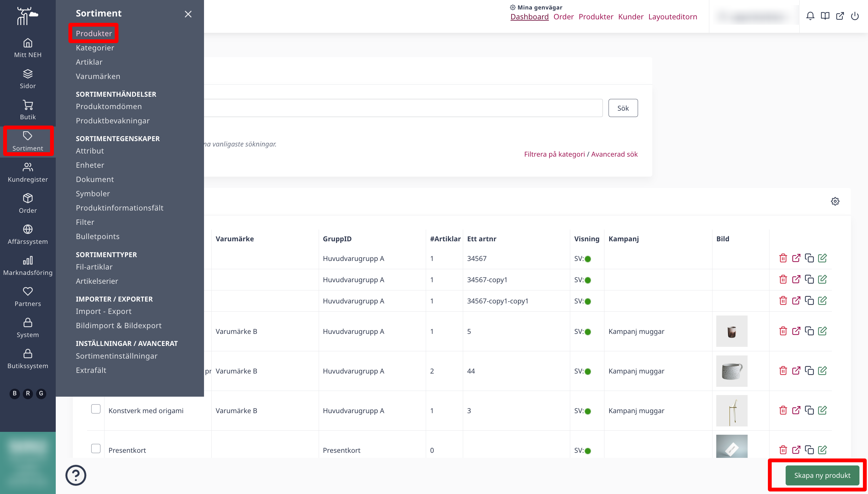The height and width of the screenshot is (494, 868).
Task: Copy the Konstverk med origami product
Action: [809, 411]
